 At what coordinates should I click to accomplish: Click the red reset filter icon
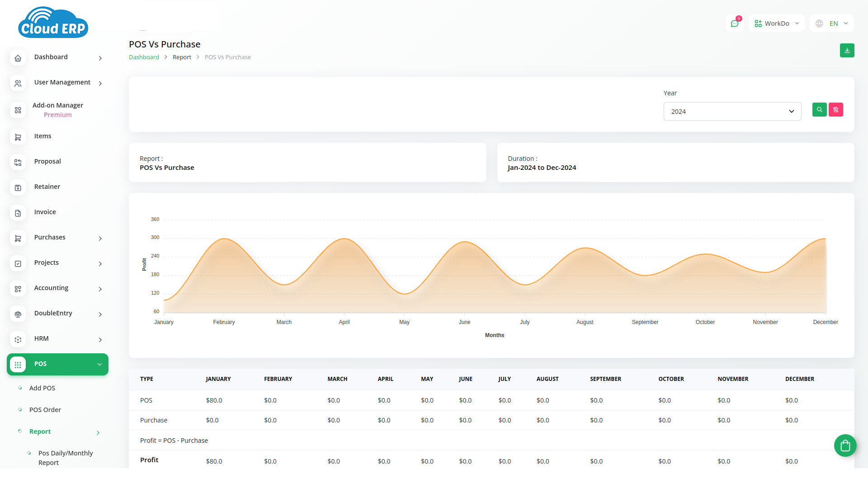pyautogui.click(x=835, y=110)
